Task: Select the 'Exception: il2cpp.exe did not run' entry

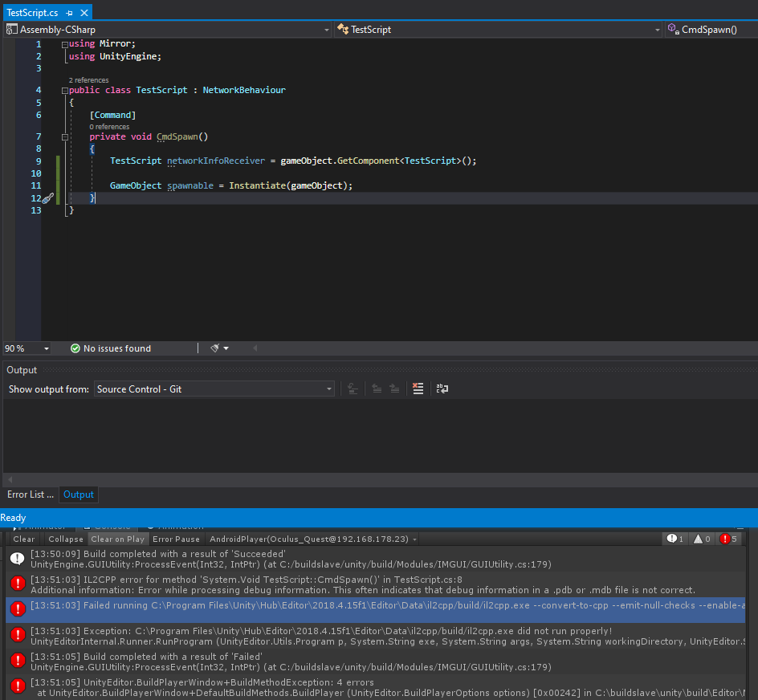Action: (375, 637)
